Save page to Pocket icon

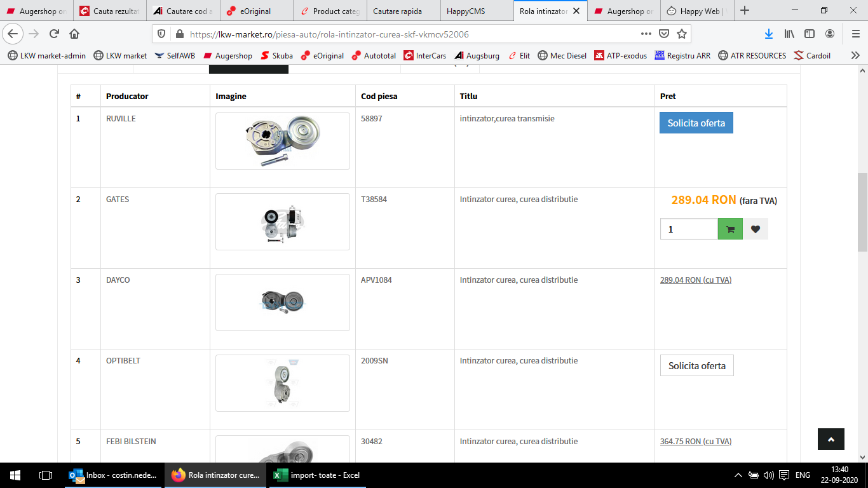[x=664, y=34]
